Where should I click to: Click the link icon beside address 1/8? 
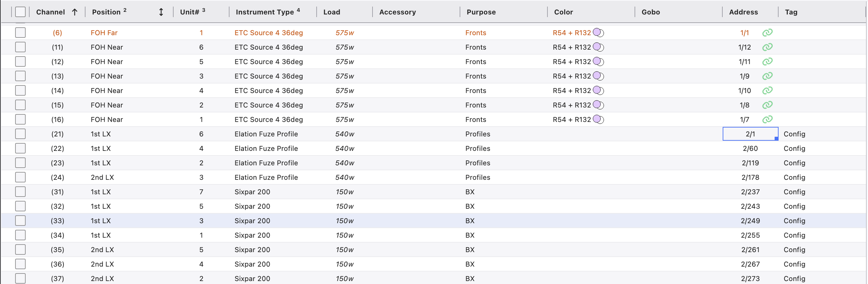point(767,105)
